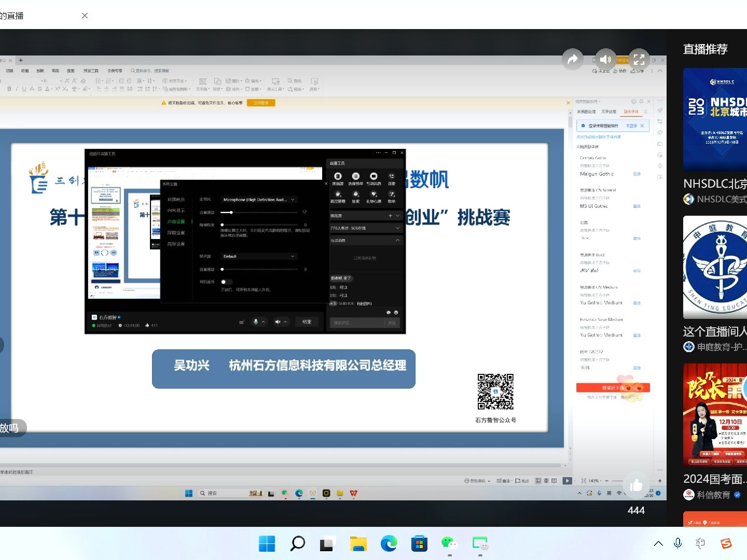Show hidden system tray icons chevron
Viewport: 747px width, 560px height.
point(658,543)
